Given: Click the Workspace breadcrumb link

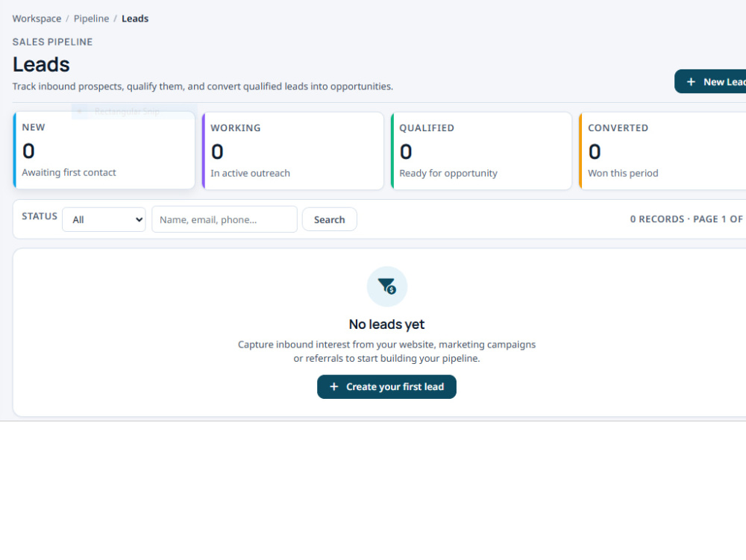Looking at the screenshot, I should coord(37,19).
